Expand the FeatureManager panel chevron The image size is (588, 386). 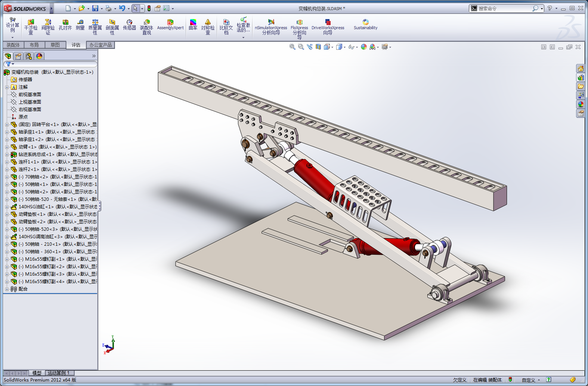pyautogui.click(x=94, y=56)
